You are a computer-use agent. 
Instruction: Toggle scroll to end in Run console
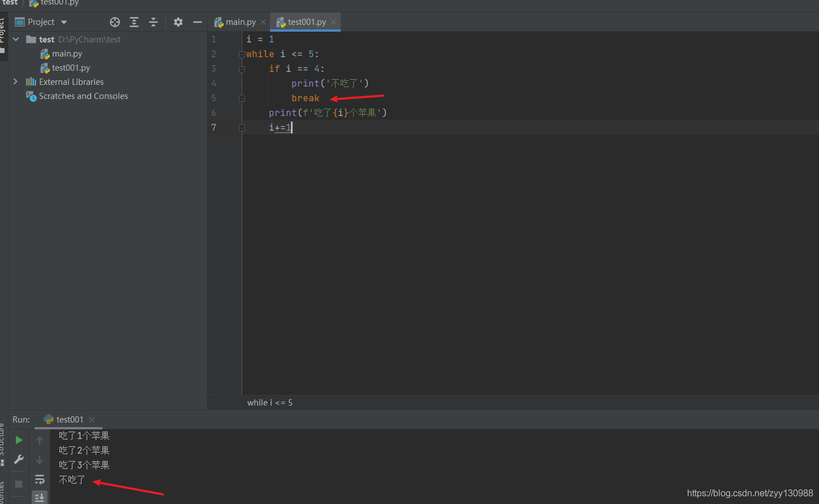40,498
